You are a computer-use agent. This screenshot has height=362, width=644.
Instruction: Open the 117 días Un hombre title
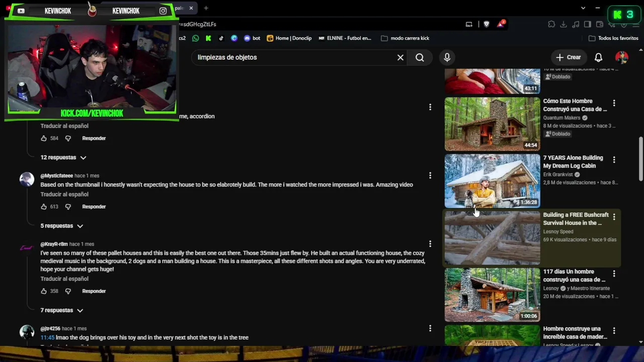point(574,276)
